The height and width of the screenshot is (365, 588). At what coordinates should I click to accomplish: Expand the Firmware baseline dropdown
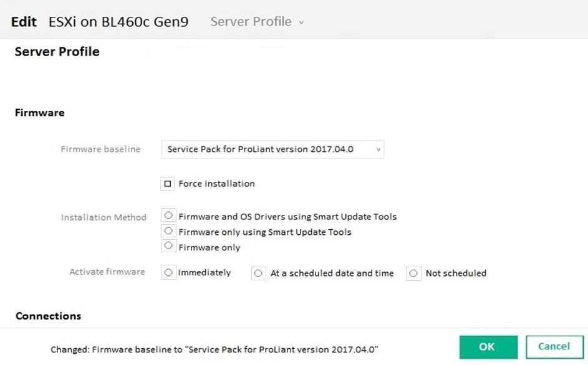pos(272,149)
